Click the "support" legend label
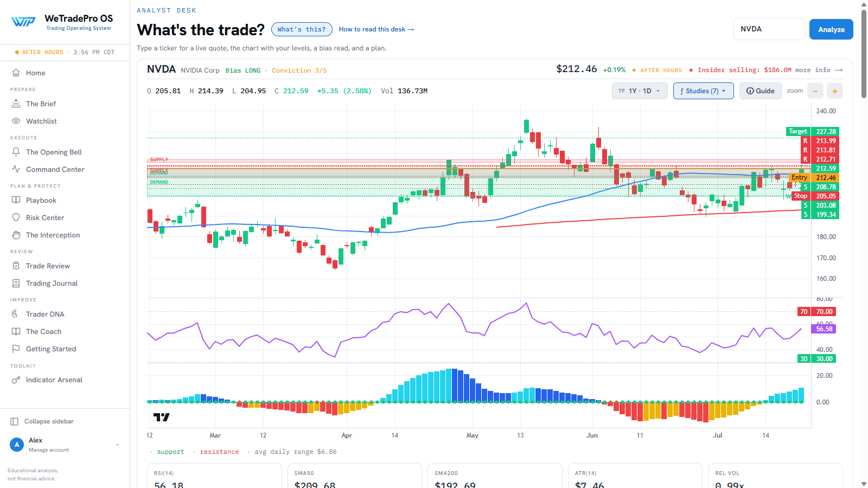This screenshot has height=488, width=868. tap(170, 452)
